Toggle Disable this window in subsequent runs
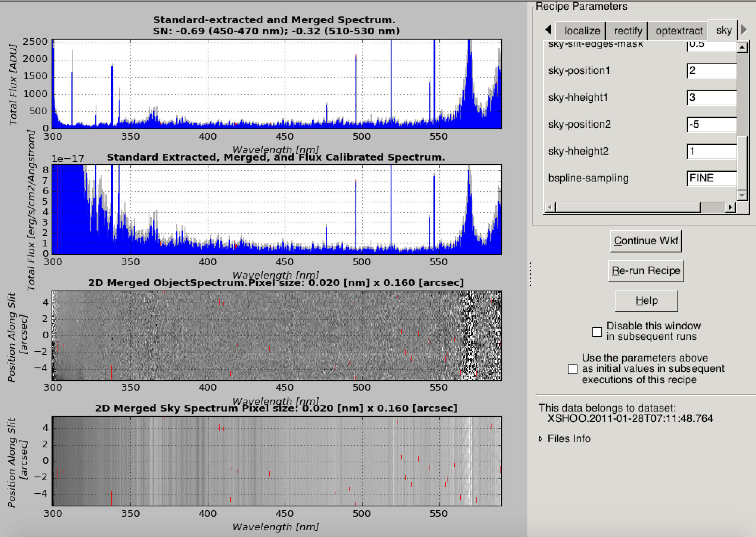The width and height of the screenshot is (756, 537). click(597, 332)
